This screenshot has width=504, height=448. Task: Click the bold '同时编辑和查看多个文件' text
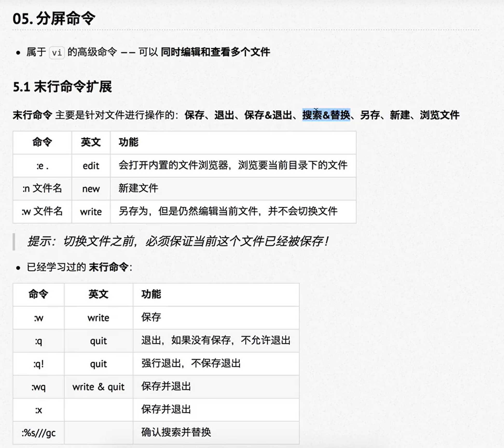coord(215,52)
